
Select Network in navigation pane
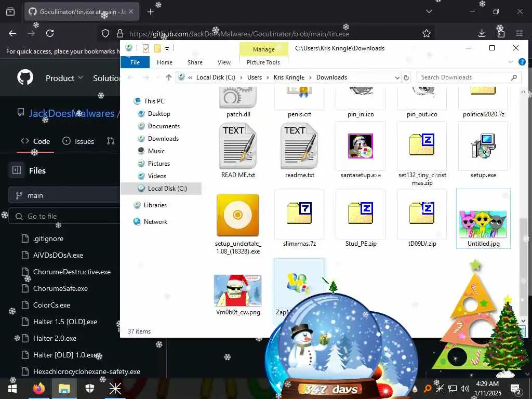point(155,221)
